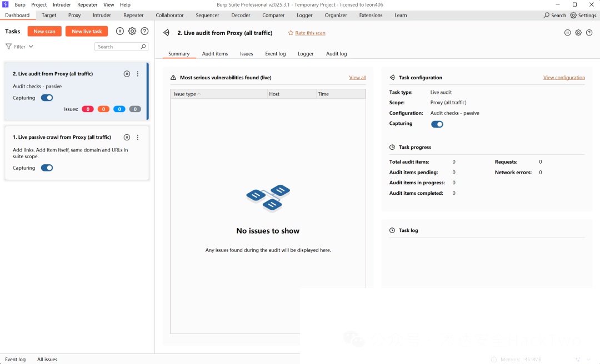
Task: Click View all vulnerabilities link
Action: pos(357,78)
